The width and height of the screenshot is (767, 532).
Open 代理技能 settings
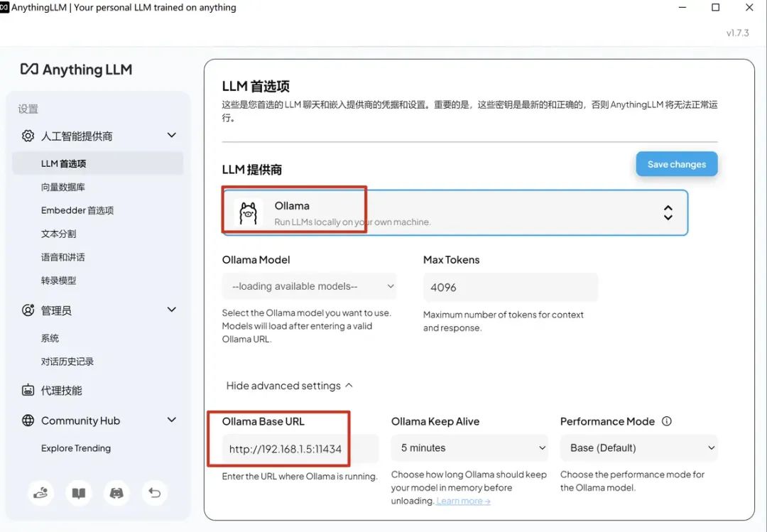coord(62,391)
